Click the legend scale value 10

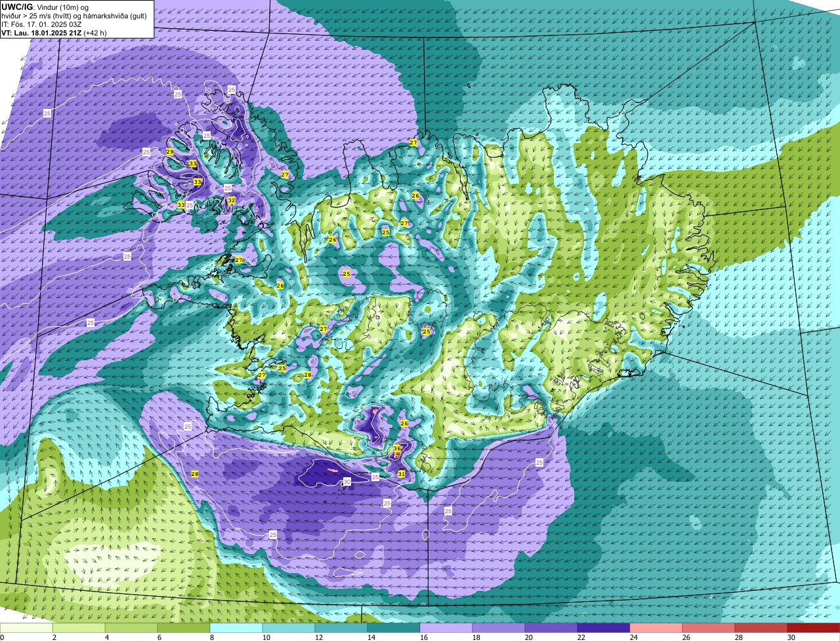[x=265, y=637]
